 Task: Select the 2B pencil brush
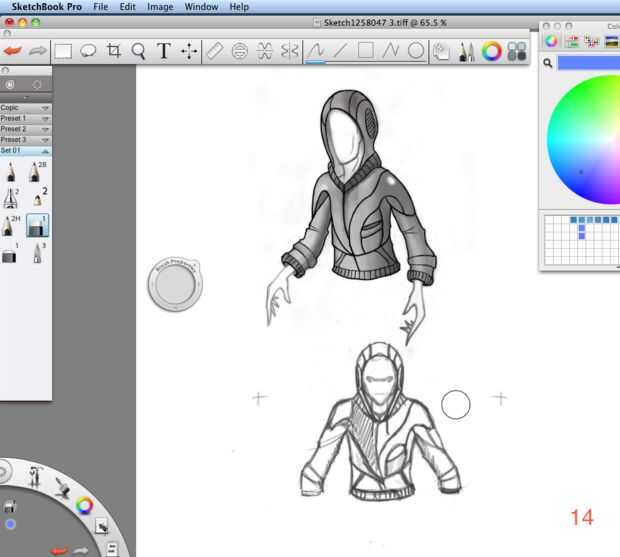coord(37,171)
